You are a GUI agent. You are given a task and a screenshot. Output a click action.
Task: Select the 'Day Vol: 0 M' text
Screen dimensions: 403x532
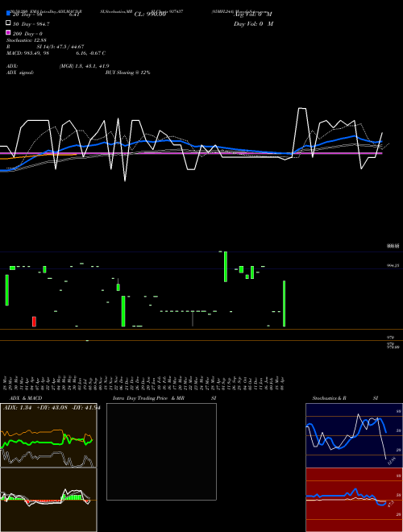pos(253,23)
